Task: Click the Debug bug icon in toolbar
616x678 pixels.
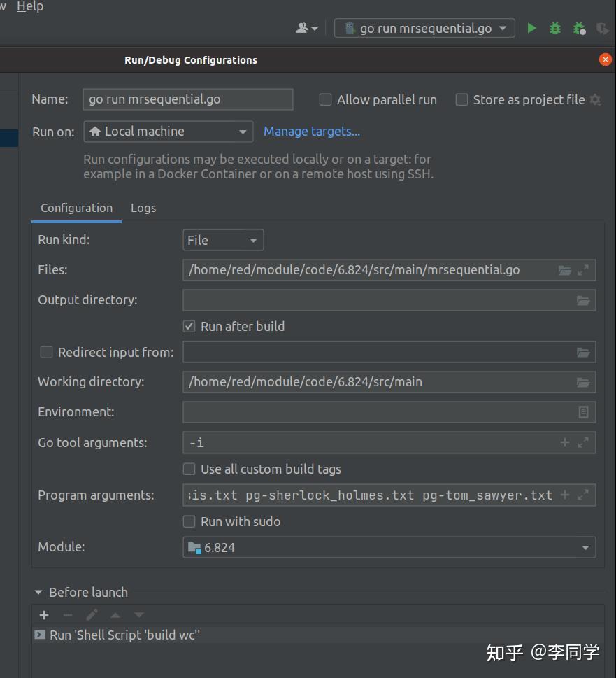Action: tap(555, 29)
